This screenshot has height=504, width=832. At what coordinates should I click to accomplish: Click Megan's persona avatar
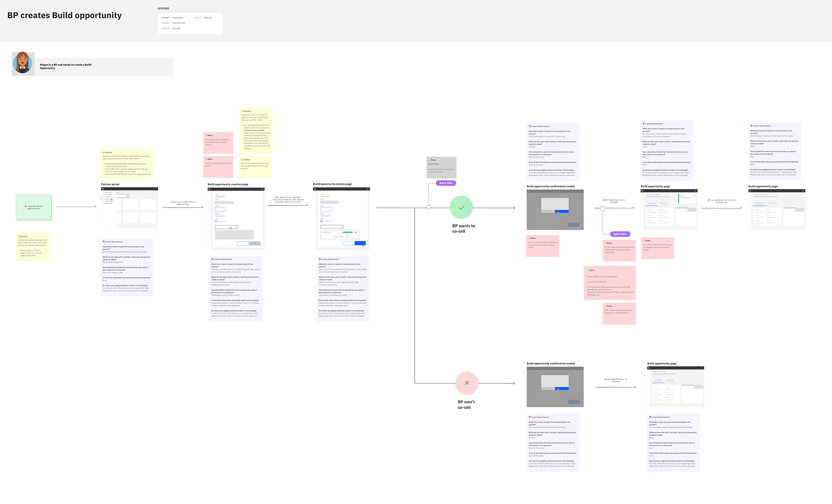[23, 63]
